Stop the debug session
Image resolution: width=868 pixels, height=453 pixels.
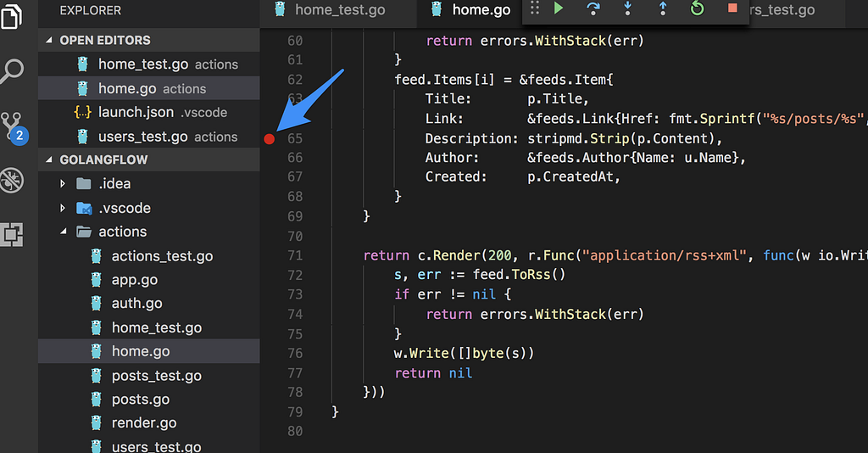coord(732,8)
